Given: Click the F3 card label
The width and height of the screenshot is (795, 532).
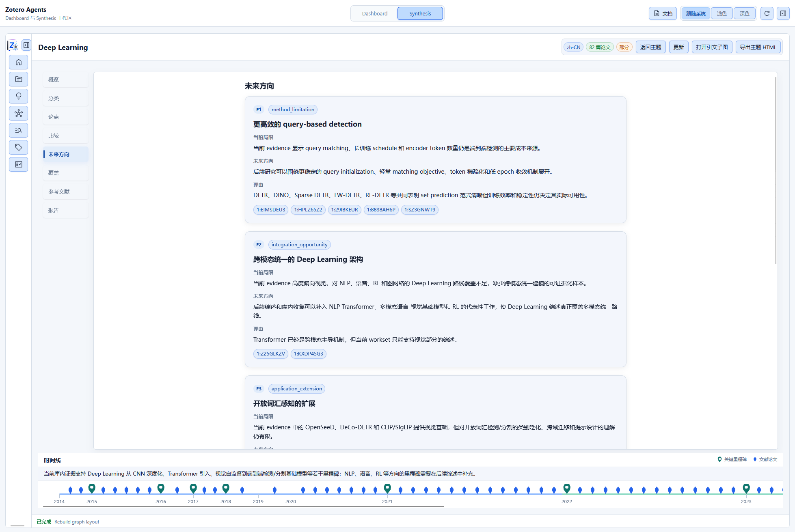Looking at the screenshot, I should click(259, 389).
